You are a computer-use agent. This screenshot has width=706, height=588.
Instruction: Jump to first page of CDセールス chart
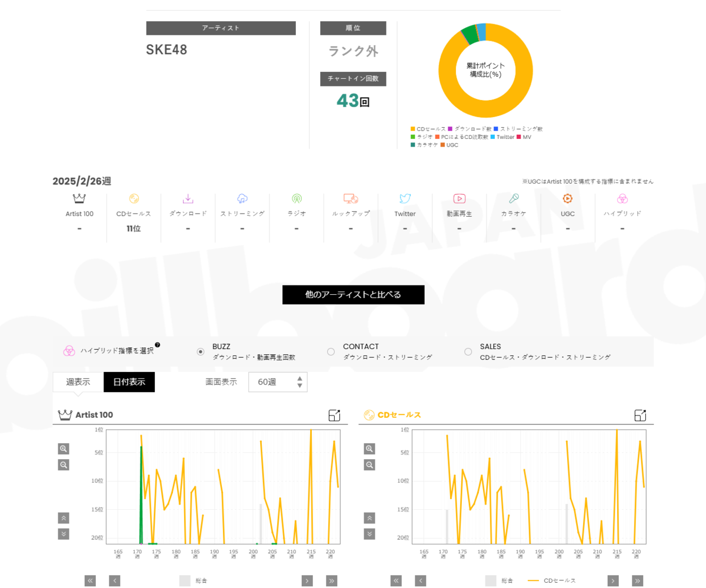click(396, 580)
